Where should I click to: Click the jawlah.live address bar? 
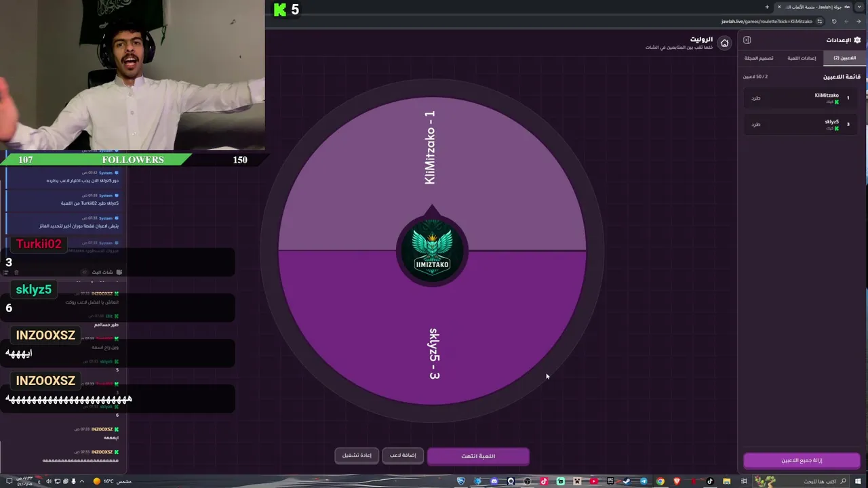(766, 21)
